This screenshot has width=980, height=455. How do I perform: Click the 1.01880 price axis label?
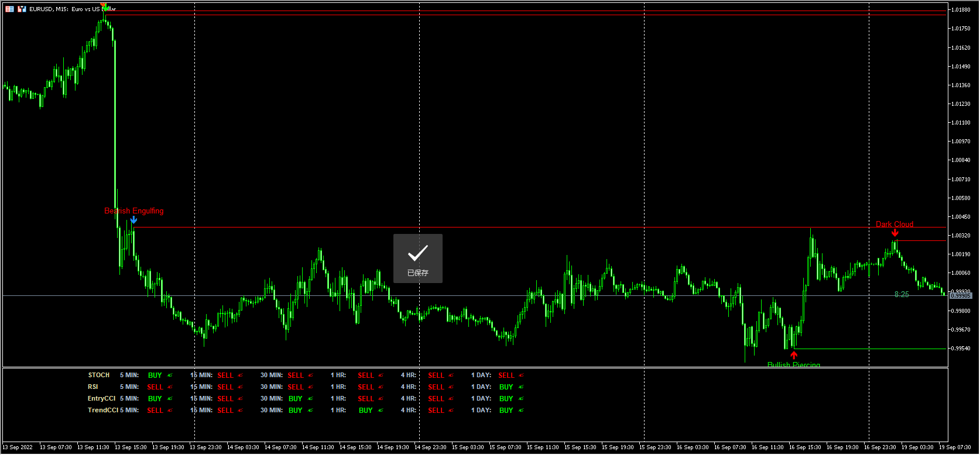click(x=961, y=10)
